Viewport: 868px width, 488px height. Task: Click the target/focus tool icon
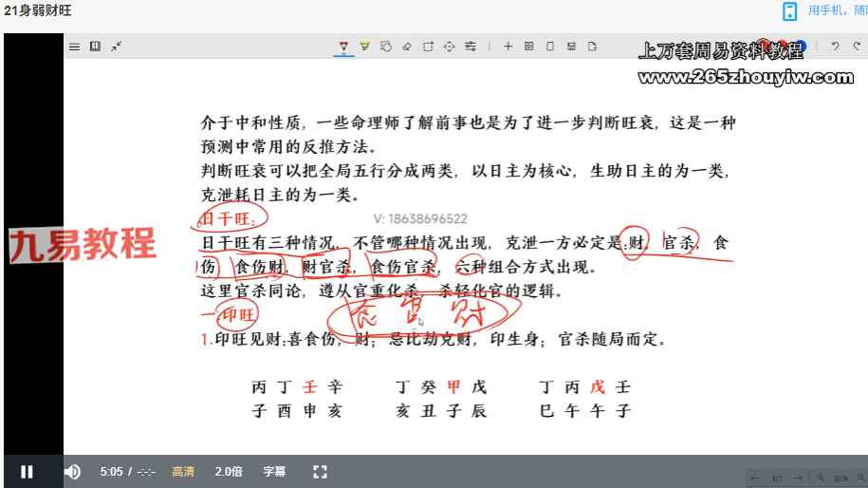[x=449, y=46]
